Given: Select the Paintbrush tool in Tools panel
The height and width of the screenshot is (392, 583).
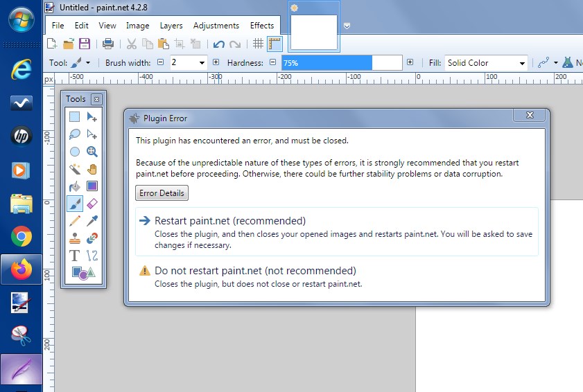Looking at the screenshot, I should (75, 204).
